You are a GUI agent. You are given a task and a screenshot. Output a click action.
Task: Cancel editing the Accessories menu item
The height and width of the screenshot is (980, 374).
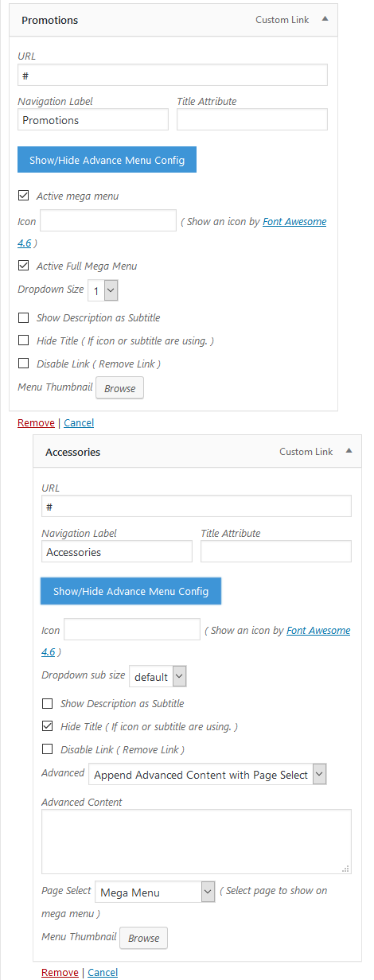pos(103,972)
